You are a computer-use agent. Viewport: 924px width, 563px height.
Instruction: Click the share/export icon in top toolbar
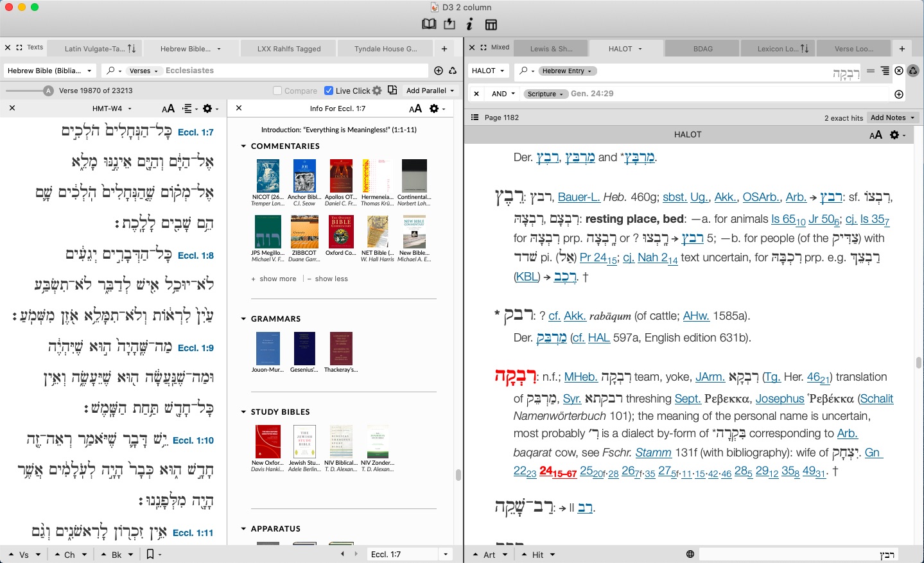[449, 24]
